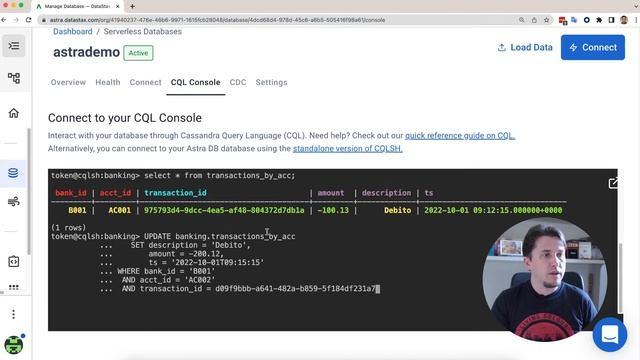The width and height of the screenshot is (640, 360).
Task: Click the console scrollbar on the right
Action: 620,278
